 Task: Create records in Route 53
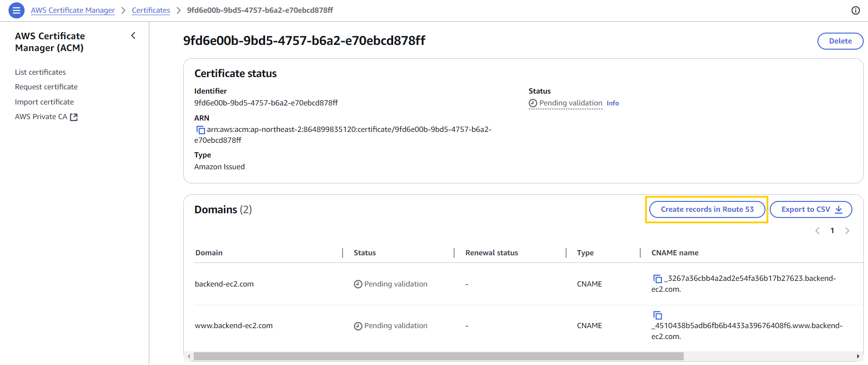coord(707,209)
